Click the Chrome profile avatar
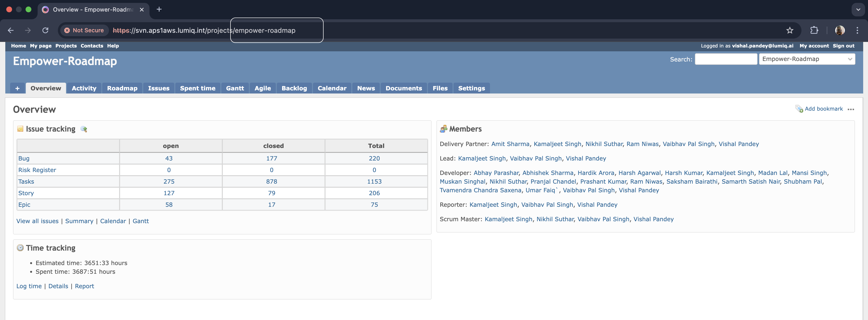Viewport: 868px width, 320px height. click(x=840, y=30)
